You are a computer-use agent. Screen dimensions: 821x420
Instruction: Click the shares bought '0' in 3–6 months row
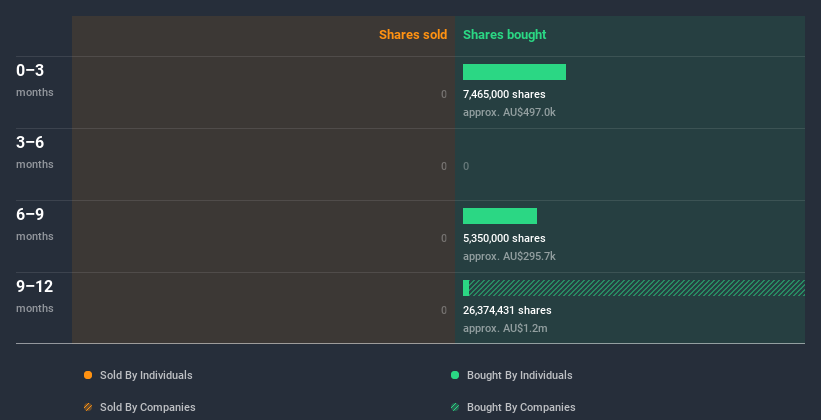pyautogui.click(x=466, y=166)
